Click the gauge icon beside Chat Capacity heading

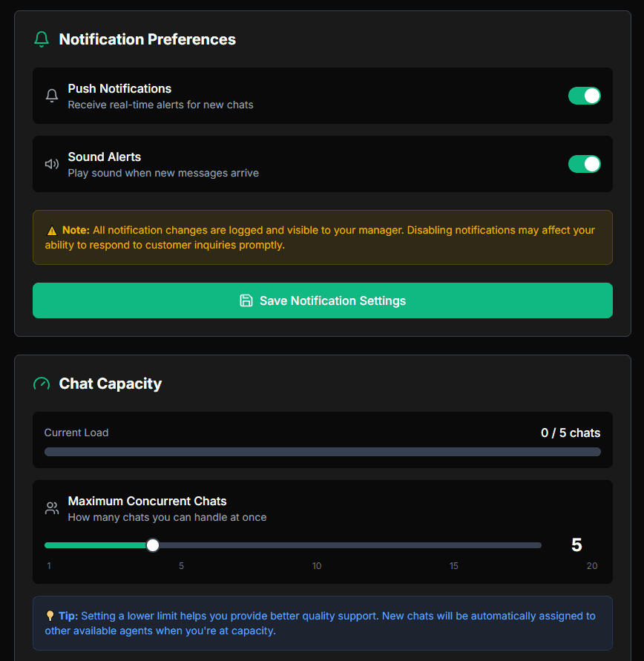click(x=41, y=384)
